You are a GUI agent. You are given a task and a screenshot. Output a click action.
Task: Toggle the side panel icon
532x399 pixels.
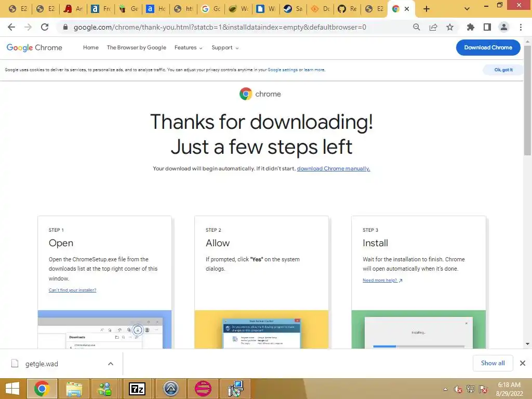(x=487, y=27)
